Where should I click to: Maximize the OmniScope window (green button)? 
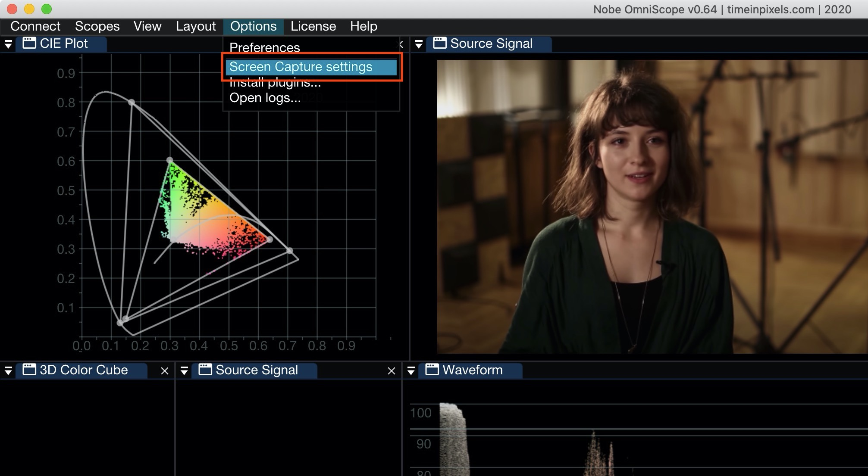[47, 9]
